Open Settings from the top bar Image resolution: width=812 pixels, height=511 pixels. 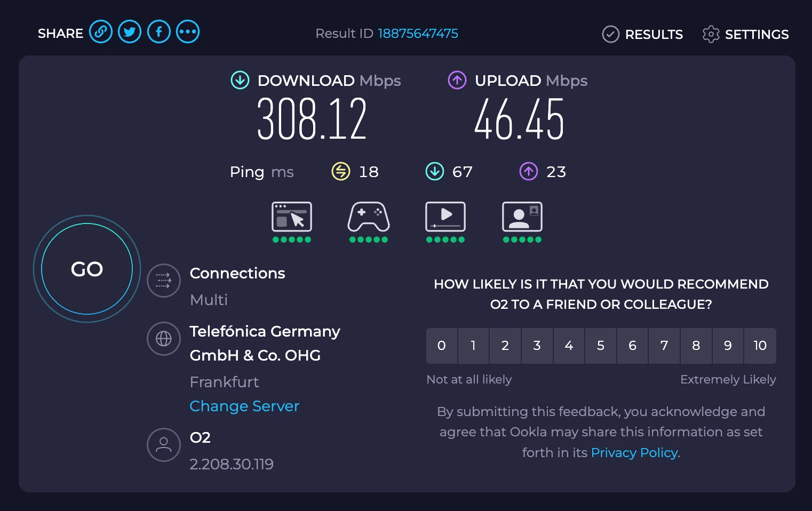pos(746,34)
